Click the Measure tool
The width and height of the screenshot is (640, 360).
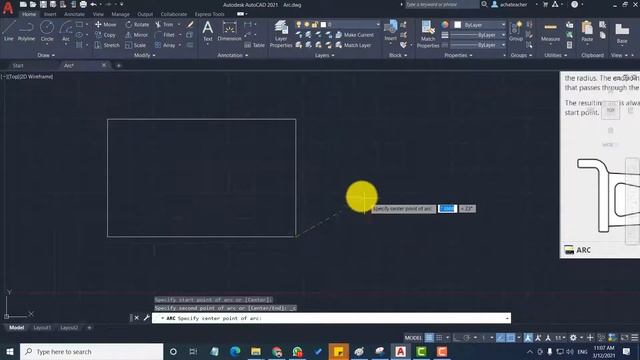click(550, 32)
